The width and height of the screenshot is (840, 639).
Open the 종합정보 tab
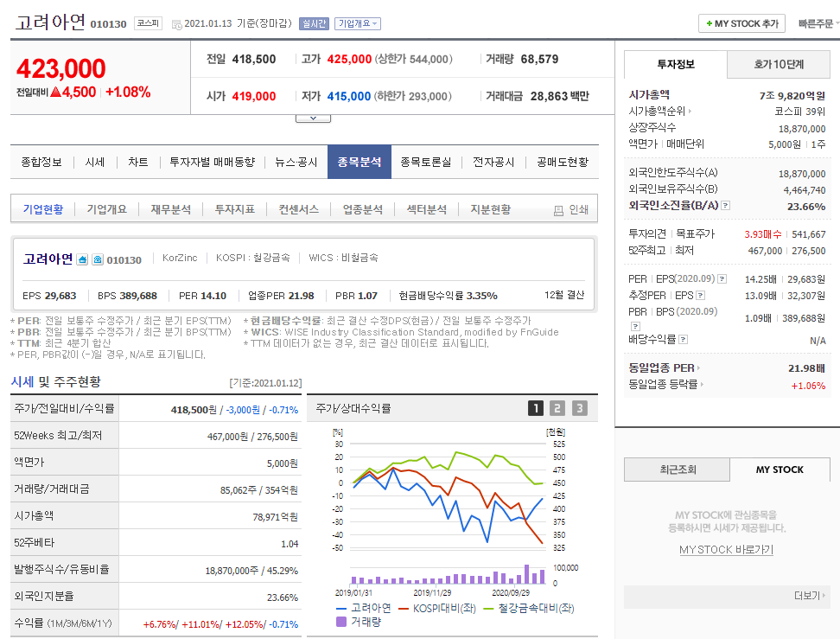pyautogui.click(x=41, y=162)
